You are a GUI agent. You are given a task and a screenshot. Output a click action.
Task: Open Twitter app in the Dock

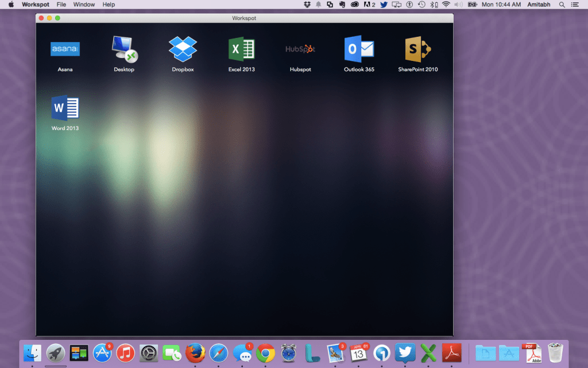coord(405,353)
